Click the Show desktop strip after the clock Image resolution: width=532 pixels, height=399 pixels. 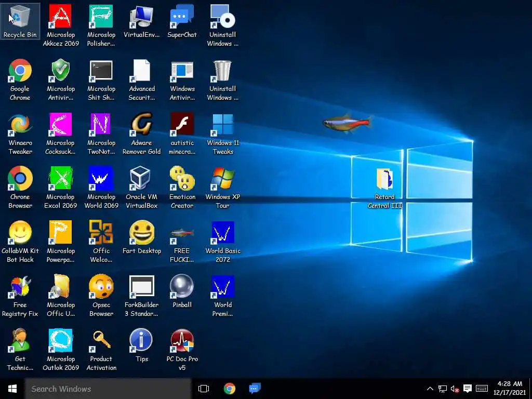530,389
